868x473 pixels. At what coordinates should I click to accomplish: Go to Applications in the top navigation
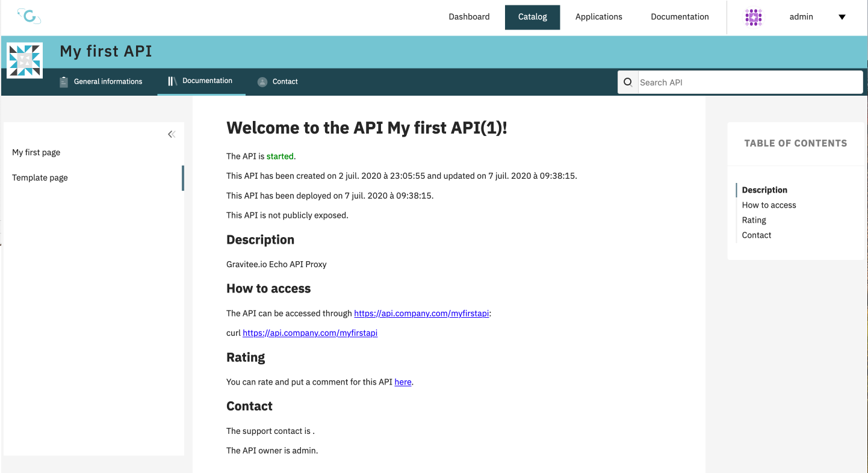click(598, 17)
